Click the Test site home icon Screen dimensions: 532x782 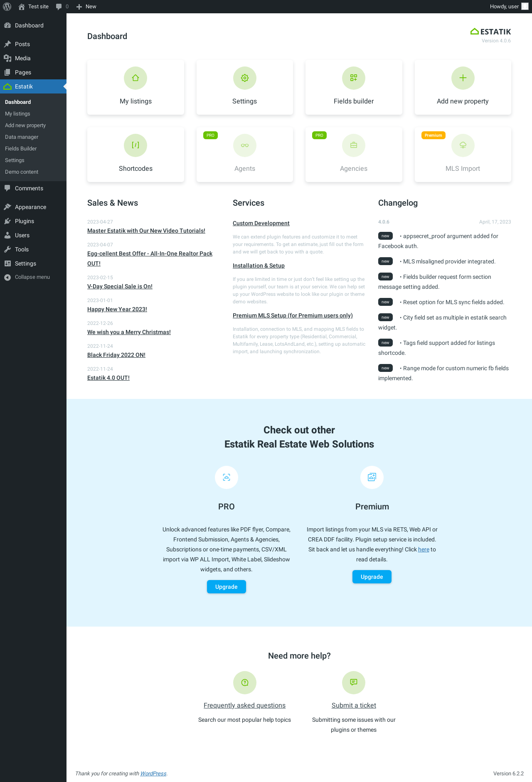coord(22,7)
